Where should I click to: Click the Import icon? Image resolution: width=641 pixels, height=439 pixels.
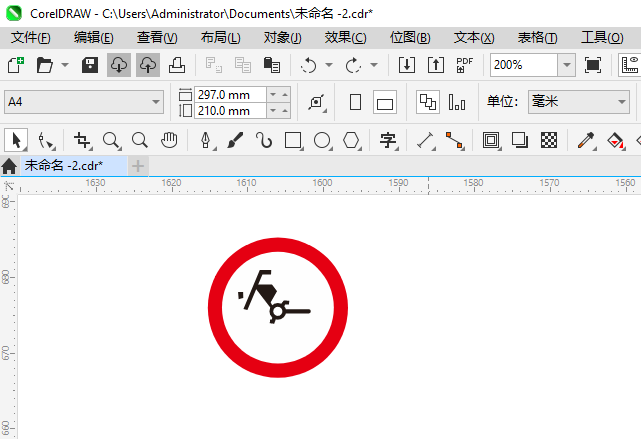click(407, 65)
